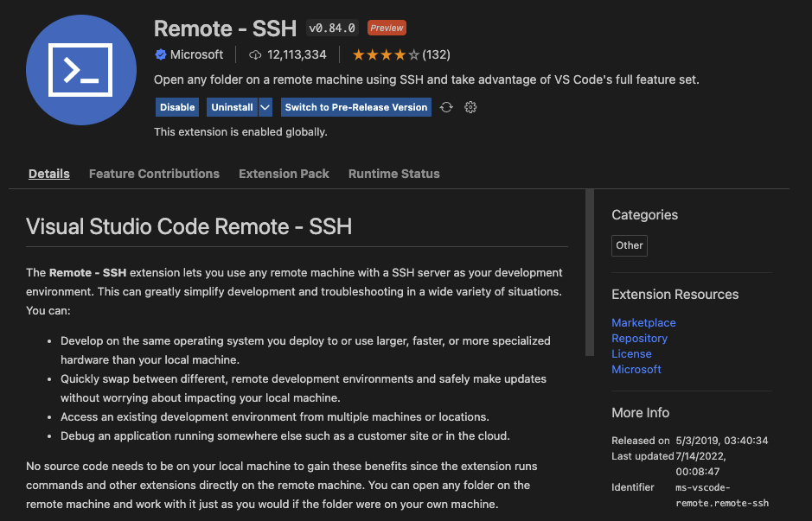The image size is (812, 521).
Task: Open the Extension Pack tab
Action: tap(284, 174)
